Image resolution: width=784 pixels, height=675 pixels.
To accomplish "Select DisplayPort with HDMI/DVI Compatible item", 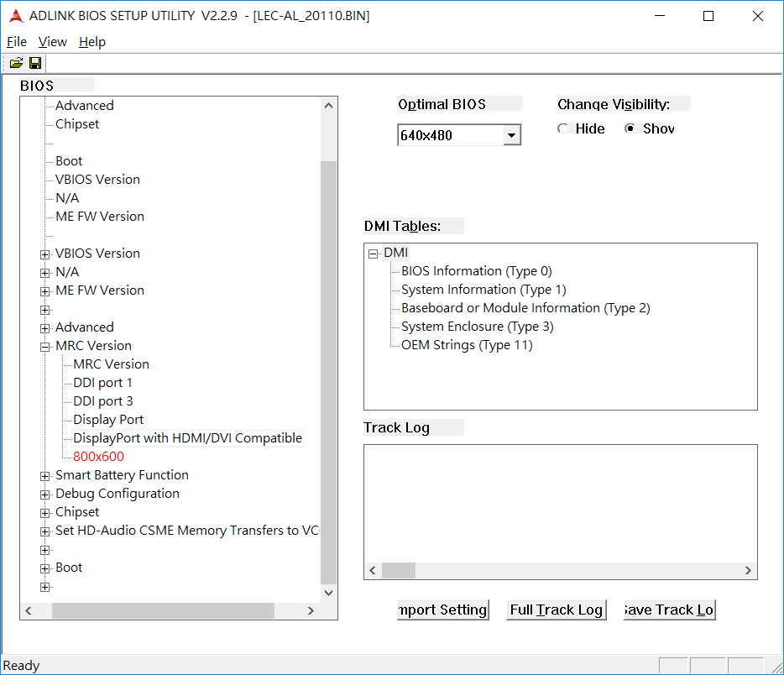I will click(x=187, y=438).
